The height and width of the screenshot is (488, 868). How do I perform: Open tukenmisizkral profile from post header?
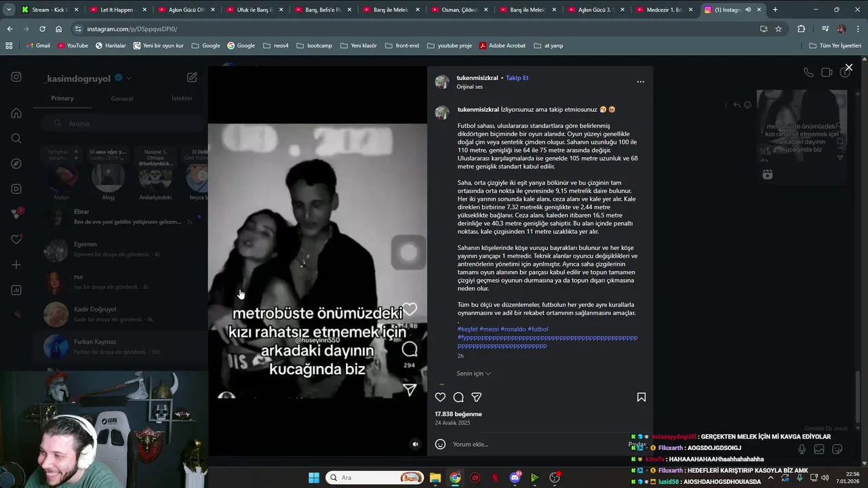click(479, 78)
